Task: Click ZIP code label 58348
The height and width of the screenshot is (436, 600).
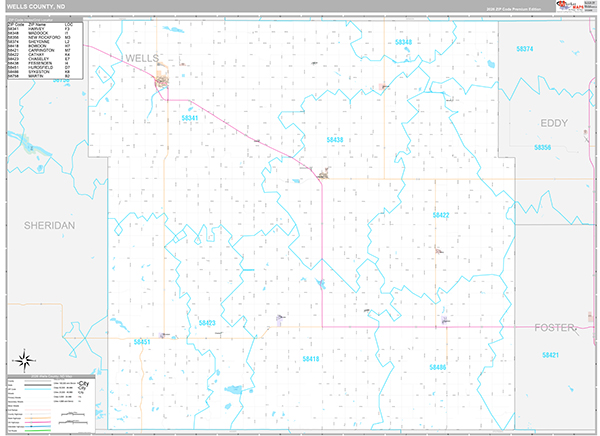Action: (404, 42)
